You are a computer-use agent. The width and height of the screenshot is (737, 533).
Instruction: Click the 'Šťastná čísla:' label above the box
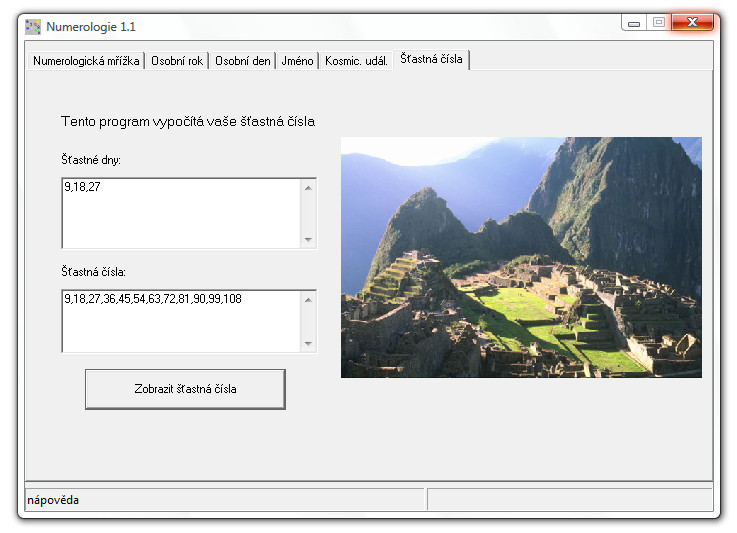tap(93, 272)
